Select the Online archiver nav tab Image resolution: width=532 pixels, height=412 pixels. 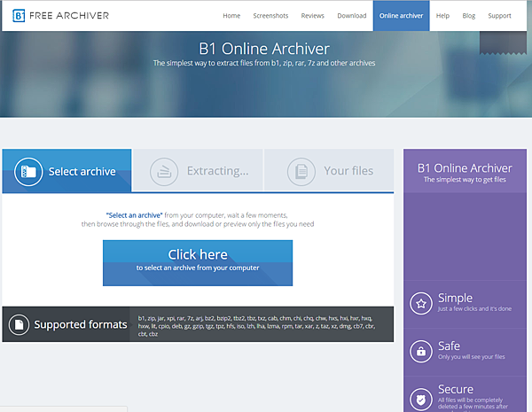[402, 16]
